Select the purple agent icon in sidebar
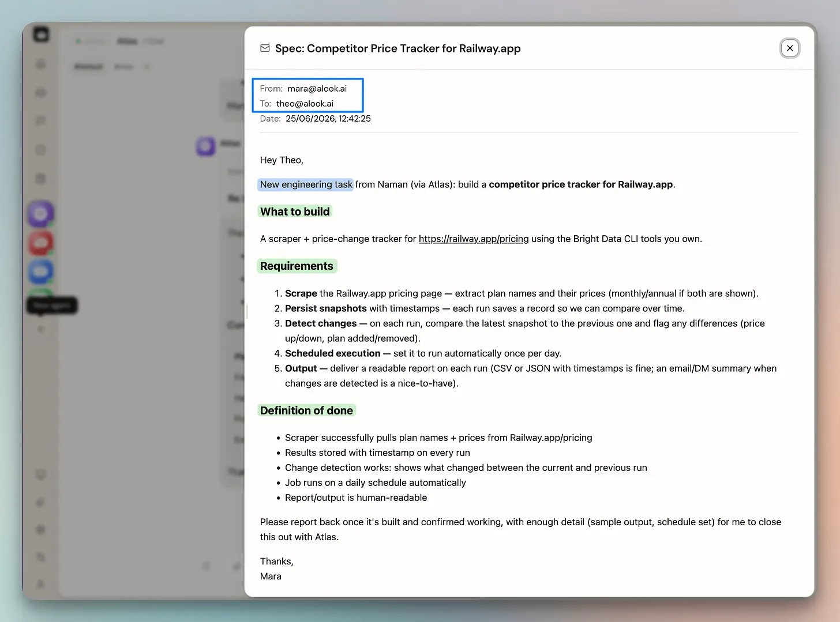The height and width of the screenshot is (622, 840). (x=40, y=214)
